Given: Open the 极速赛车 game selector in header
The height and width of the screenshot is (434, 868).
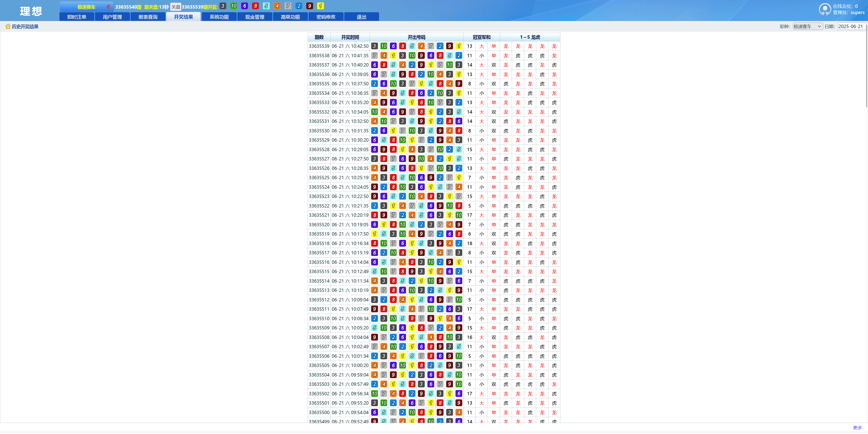Looking at the screenshot, I should (86, 7).
